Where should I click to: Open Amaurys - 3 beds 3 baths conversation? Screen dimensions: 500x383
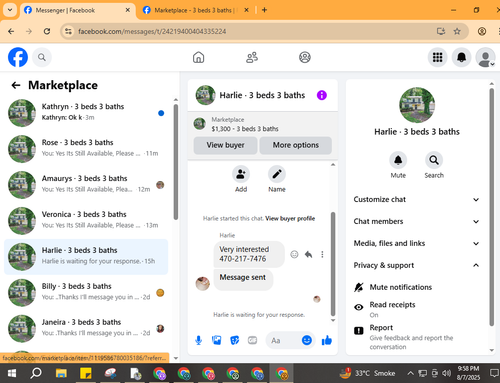pos(86,185)
